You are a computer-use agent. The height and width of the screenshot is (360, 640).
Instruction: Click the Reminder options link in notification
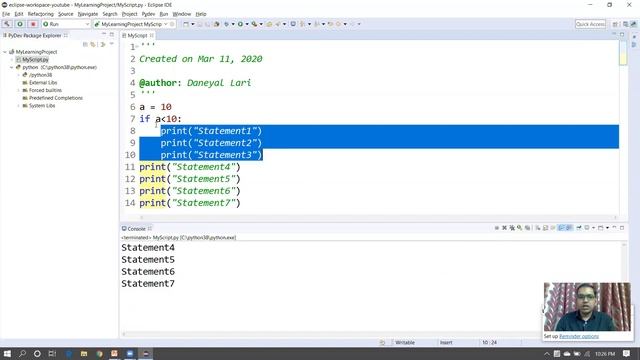pos(579,336)
